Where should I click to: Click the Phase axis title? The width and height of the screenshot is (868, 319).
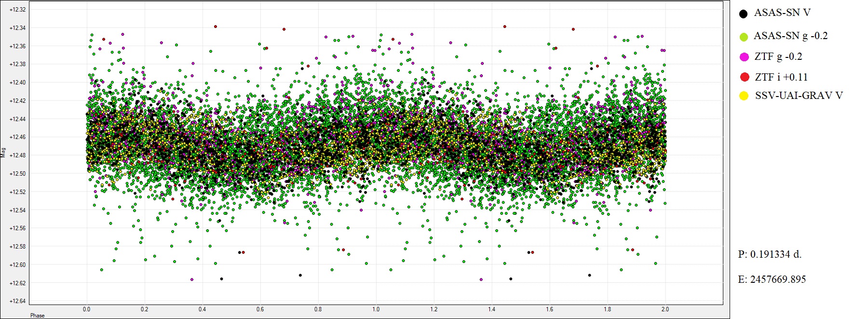pyautogui.click(x=37, y=316)
